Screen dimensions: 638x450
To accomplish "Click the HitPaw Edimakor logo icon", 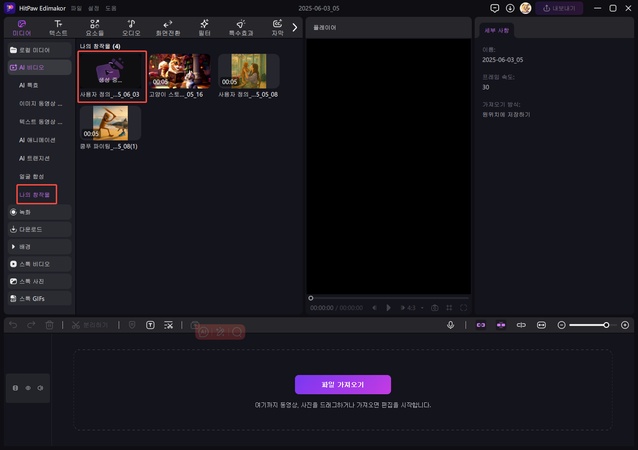I will pos(10,8).
